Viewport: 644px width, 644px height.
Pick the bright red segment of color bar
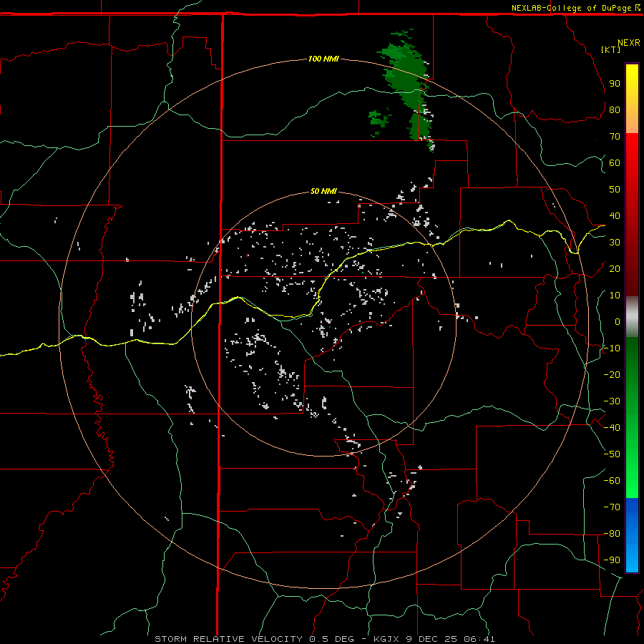click(632, 150)
